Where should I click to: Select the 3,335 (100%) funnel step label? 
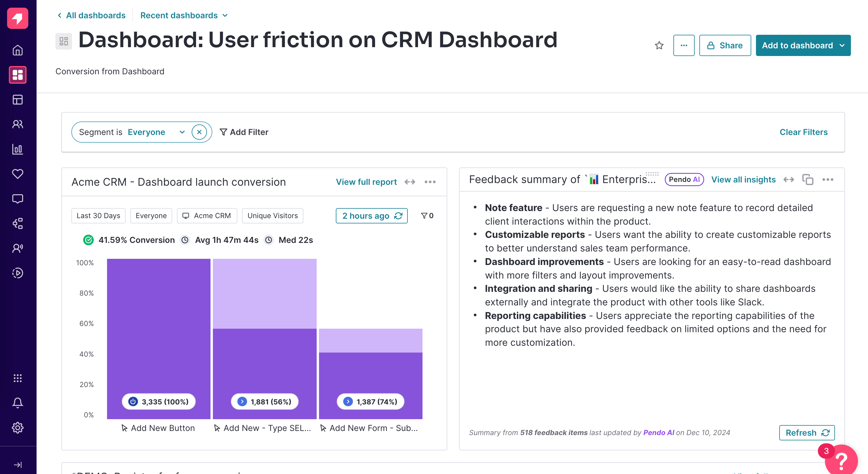tap(159, 401)
